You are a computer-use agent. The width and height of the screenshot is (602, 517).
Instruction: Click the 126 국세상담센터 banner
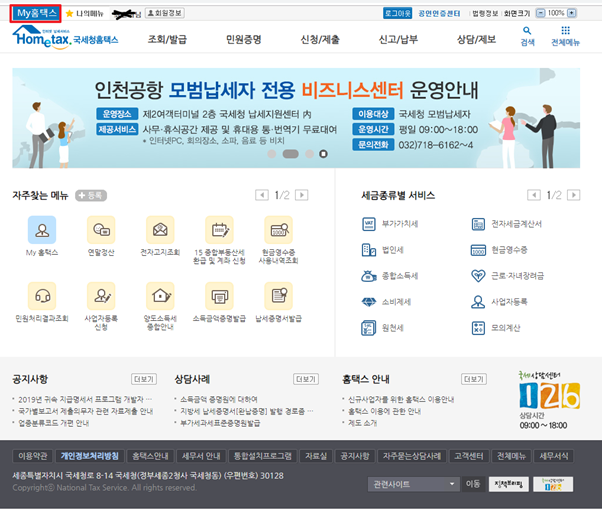[549, 400]
